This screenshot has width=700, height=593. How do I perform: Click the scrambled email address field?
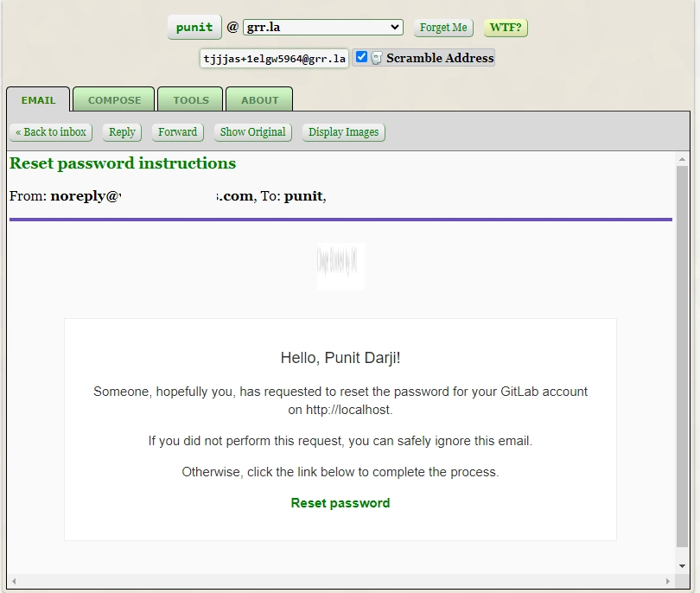point(275,59)
